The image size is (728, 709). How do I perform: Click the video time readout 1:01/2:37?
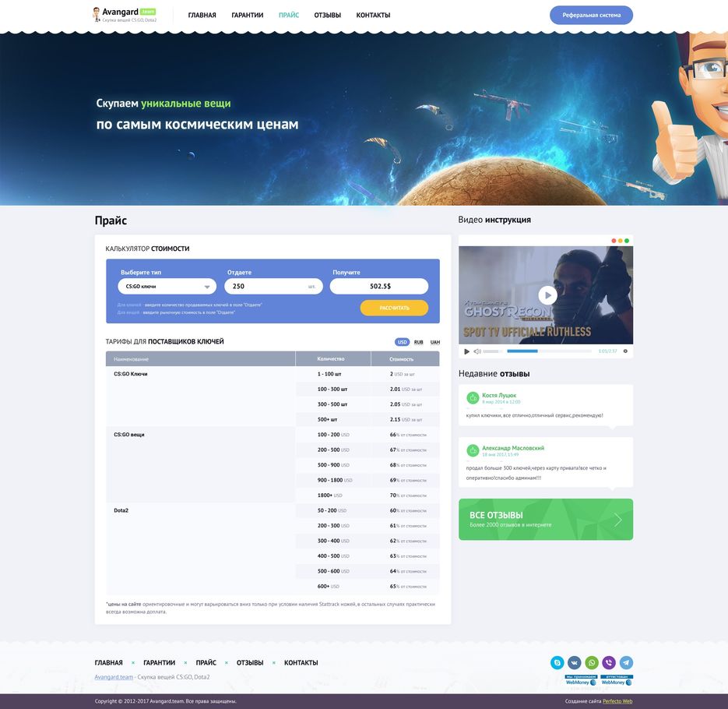608,351
